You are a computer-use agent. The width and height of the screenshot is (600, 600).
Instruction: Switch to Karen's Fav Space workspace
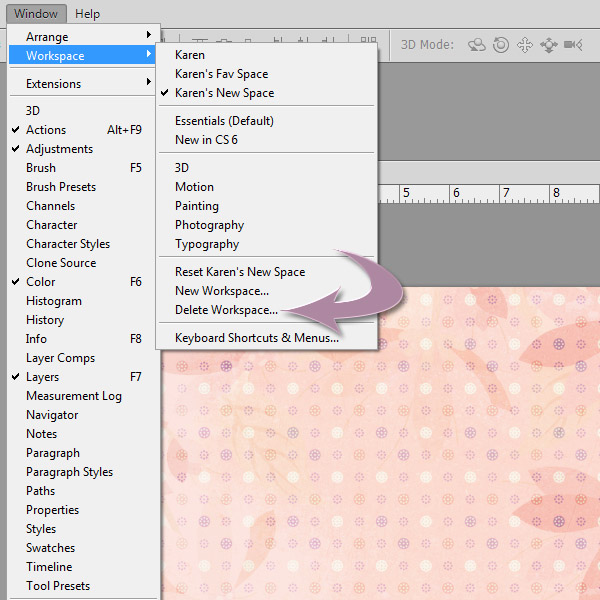[x=266, y=73]
